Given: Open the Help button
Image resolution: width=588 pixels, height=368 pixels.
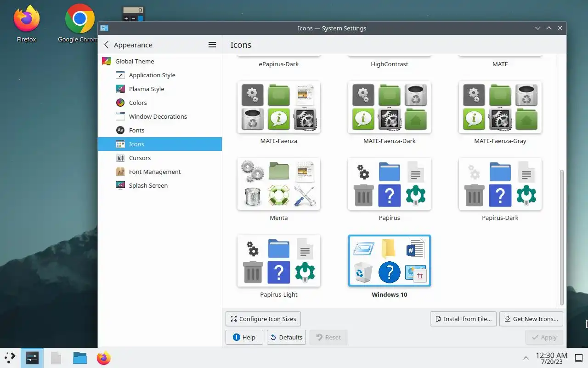Looking at the screenshot, I should pos(244,337).
